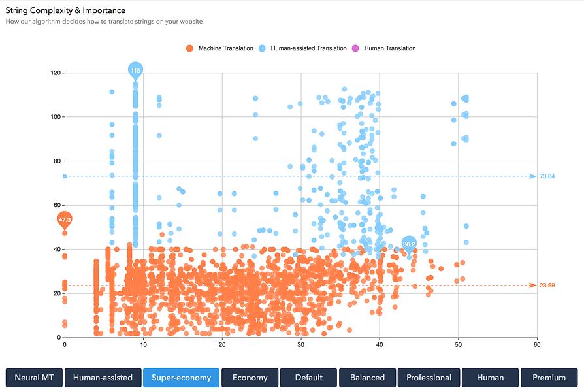Toggle Human-assisted Translation legend series
This screenshot has width=584, height=392.
(x=302, y=48)
